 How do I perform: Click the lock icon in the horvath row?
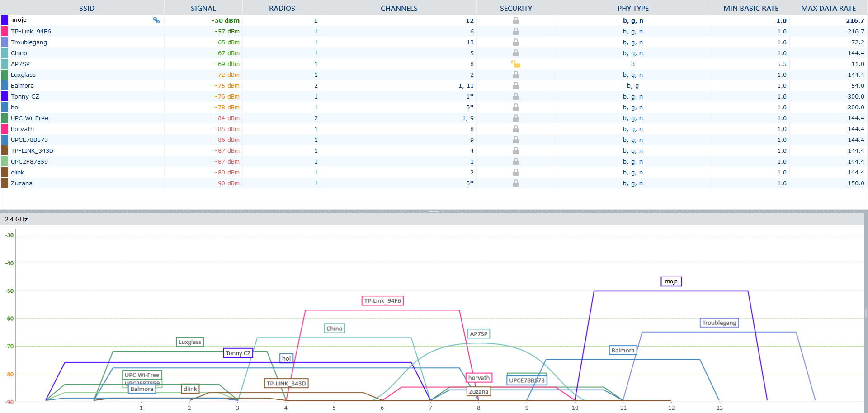point(515,129)
